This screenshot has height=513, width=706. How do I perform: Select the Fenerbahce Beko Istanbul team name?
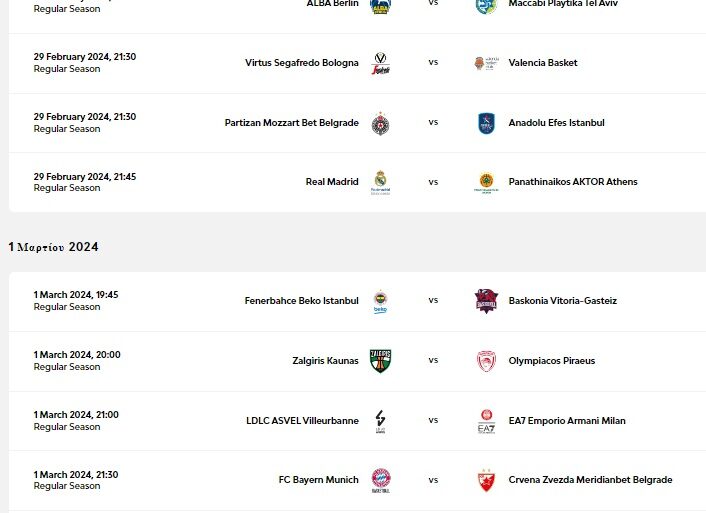[x=301, y=301]
